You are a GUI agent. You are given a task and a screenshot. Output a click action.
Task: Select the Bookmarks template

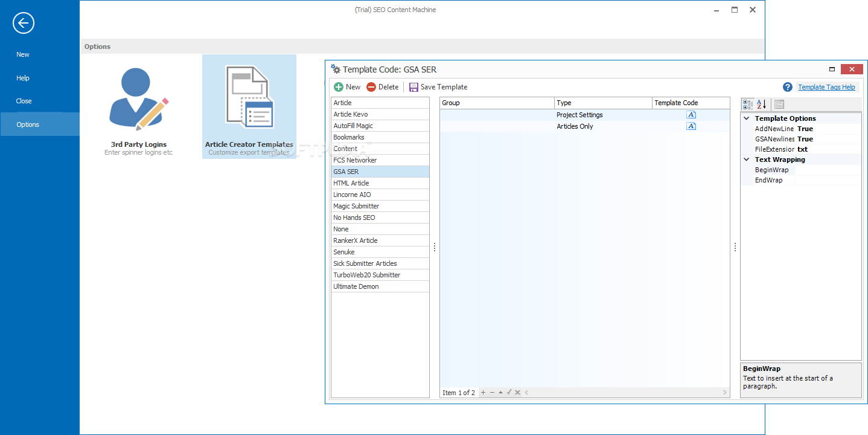point(380,137)
